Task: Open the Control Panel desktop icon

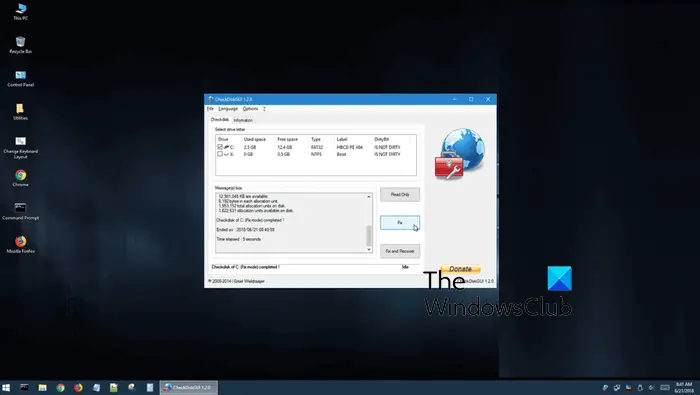Action: (x=21, y=78)
